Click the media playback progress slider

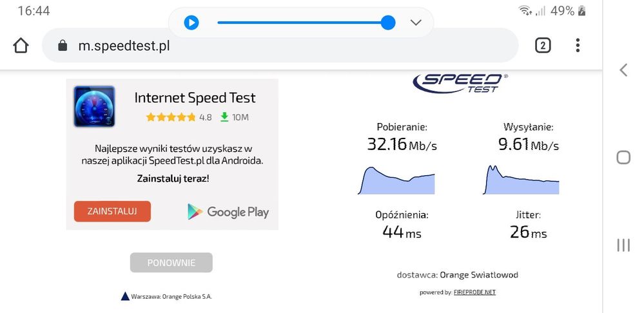pyautogui.click(x=303, y=23)
